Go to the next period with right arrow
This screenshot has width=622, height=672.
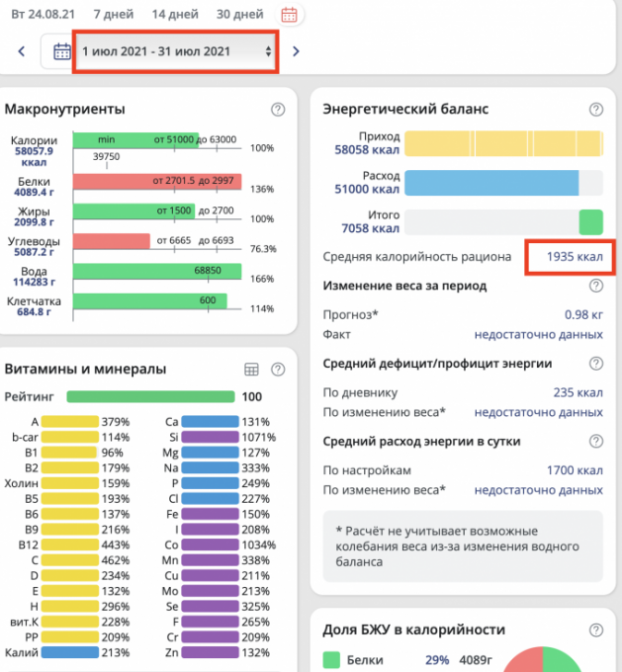[296, 51]
